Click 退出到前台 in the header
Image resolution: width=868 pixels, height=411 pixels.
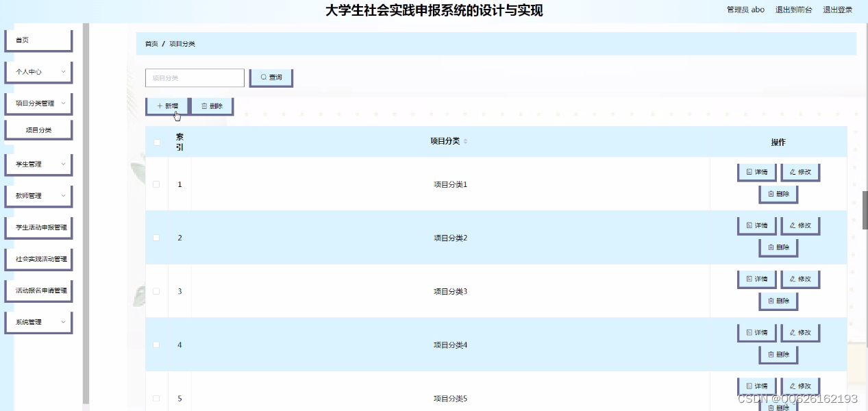(x=793, y=10)
